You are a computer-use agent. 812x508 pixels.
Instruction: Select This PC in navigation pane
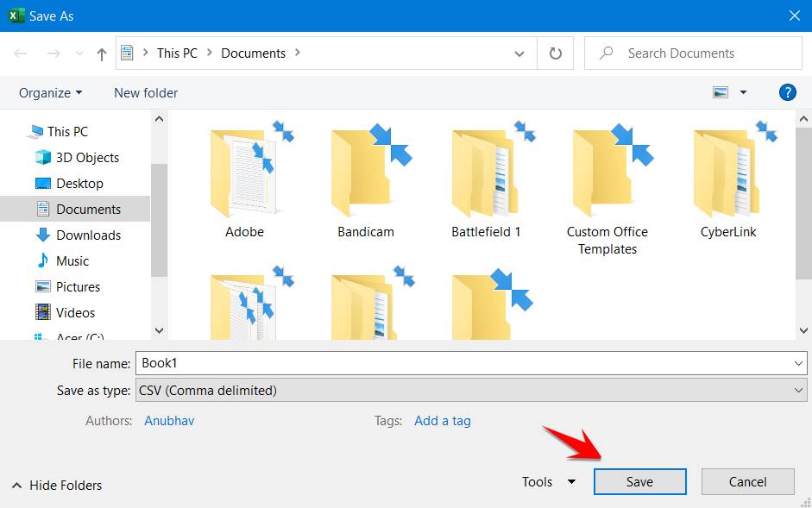67,132
